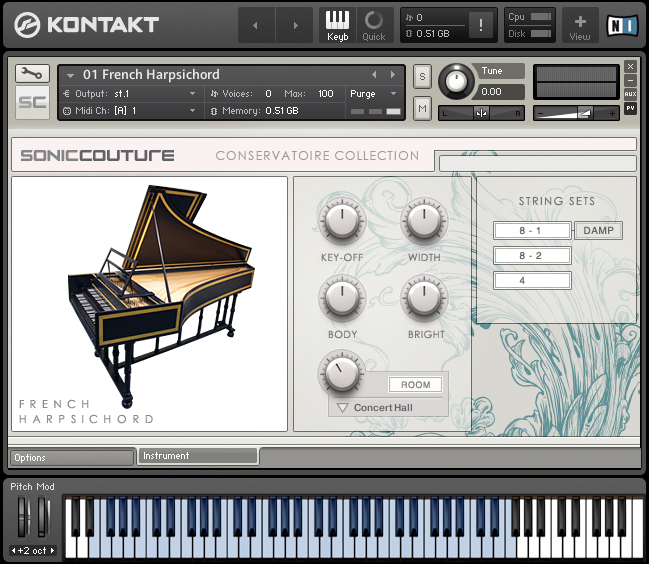Toggle the AUX sends panel
The image size is (649, 564).
point(630,94)
